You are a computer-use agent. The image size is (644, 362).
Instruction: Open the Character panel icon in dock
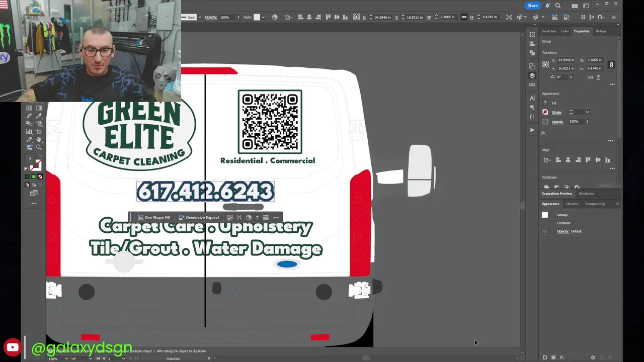point(532,98)
